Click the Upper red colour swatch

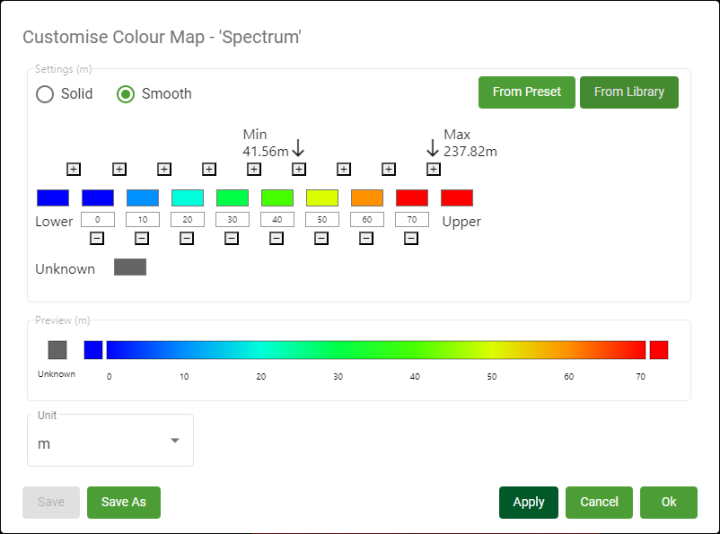point(457,198)
